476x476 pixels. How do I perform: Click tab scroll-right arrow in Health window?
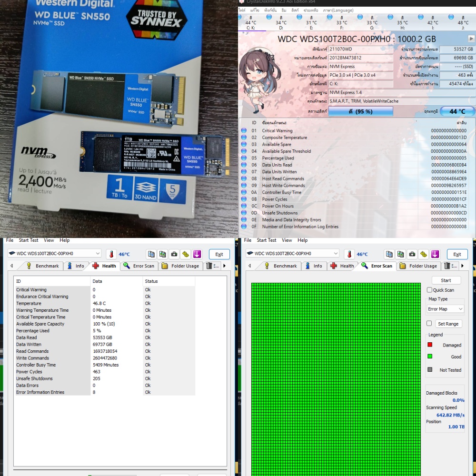point(224,266)
